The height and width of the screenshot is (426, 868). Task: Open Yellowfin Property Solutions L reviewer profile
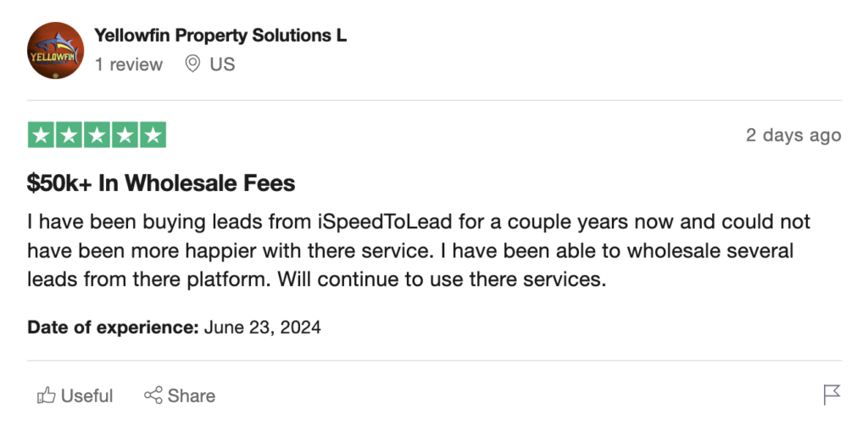coord(220,36)
